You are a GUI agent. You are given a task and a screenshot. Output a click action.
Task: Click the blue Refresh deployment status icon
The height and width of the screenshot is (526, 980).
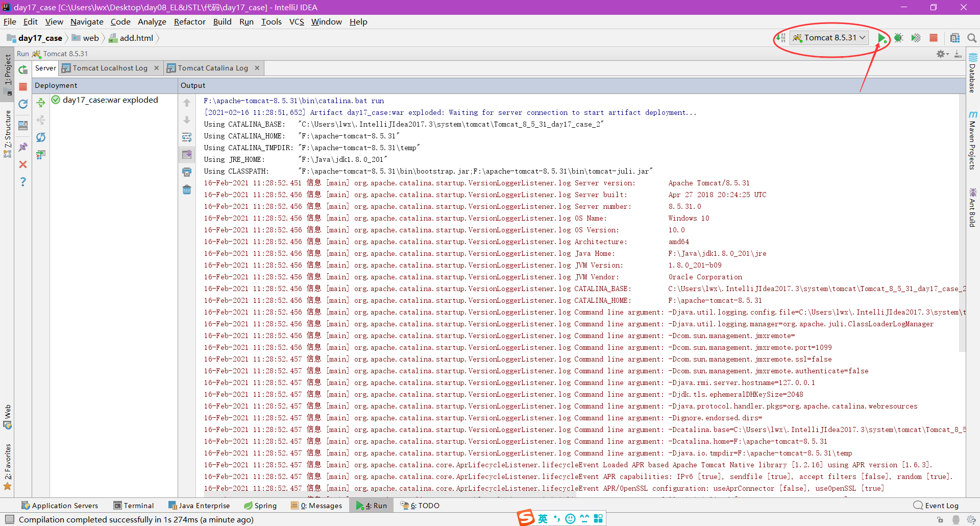point(41,137)
